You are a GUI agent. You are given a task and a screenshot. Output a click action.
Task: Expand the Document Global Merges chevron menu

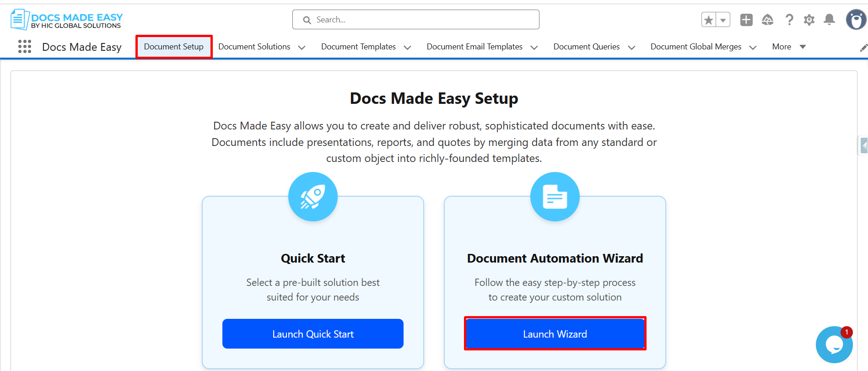[753, 47]
